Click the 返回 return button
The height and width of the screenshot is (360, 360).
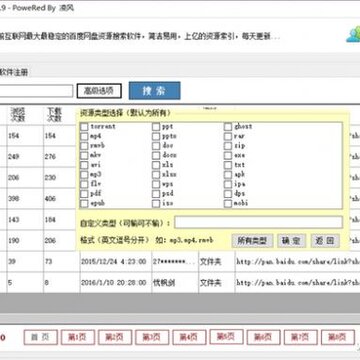(325, 241)
